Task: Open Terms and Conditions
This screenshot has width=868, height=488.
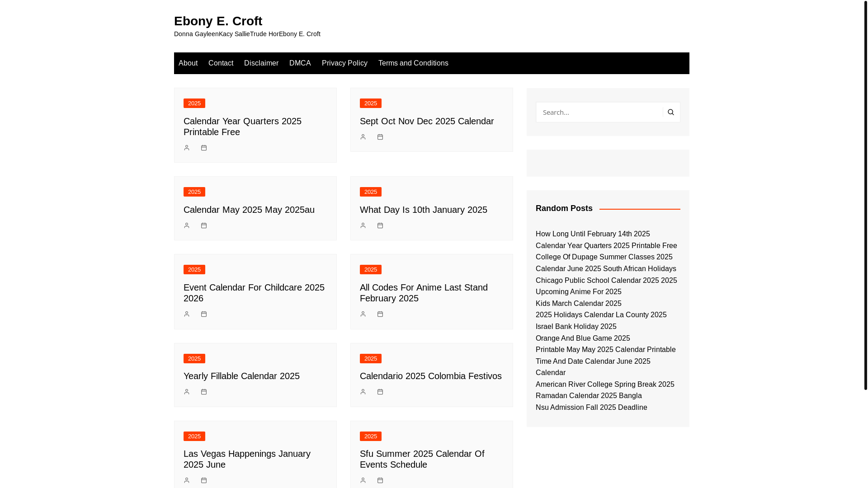Action: click(x=413, y=63)
